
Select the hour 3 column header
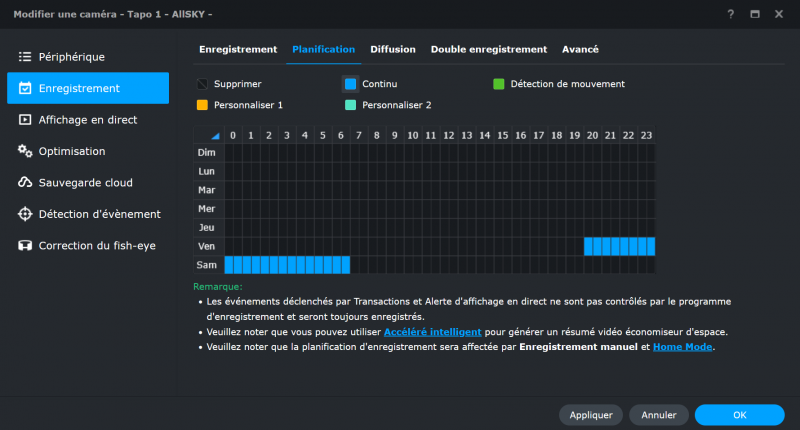tap(287, 135)
